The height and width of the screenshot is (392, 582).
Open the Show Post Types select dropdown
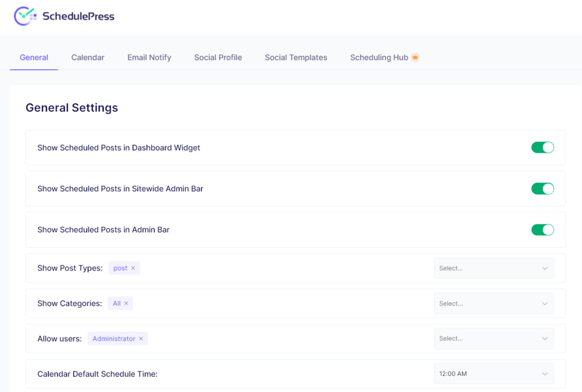pyautogui.click(x=493, y=268)
